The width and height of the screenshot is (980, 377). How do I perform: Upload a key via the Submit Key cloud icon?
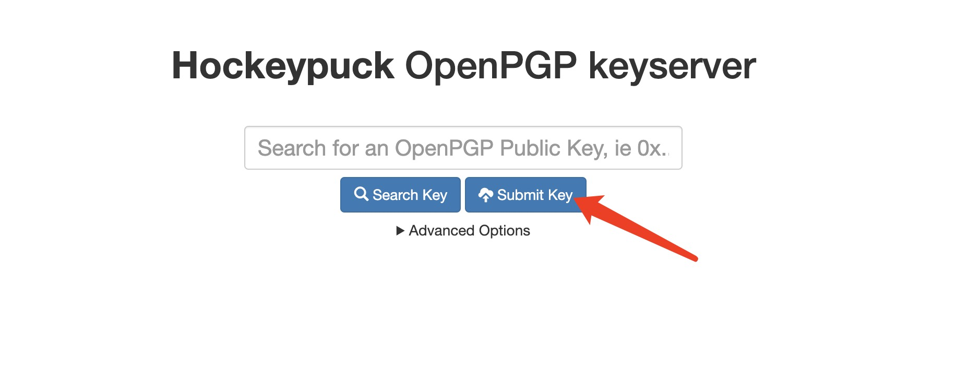485,195
